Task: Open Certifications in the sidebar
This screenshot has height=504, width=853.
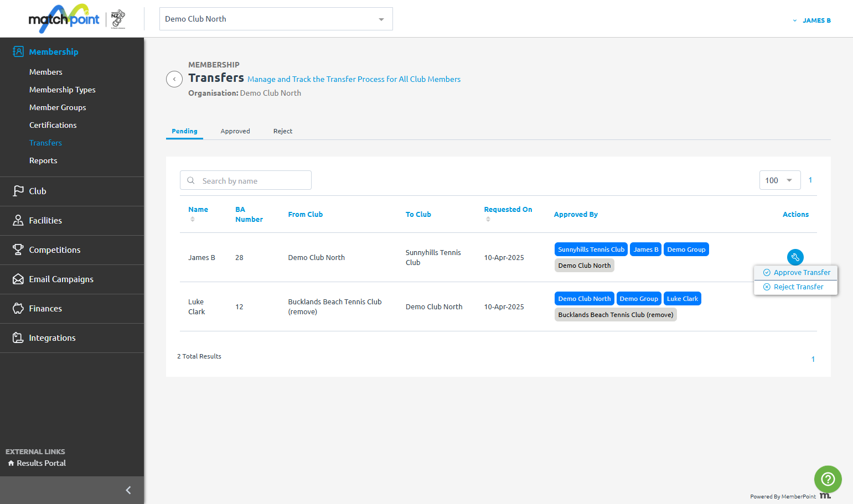Action: (x=53, y=125)
